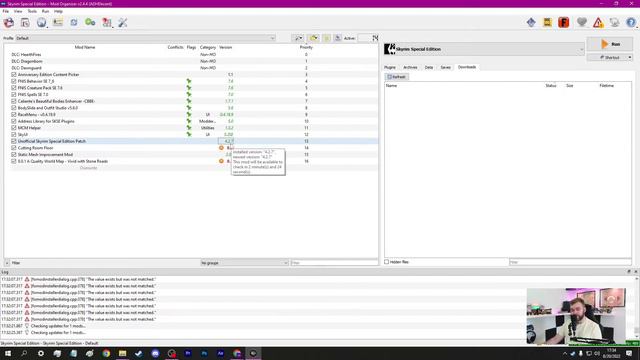This screenshot has width=640, height=360.
Task: Open the File menu
Action: tap(6, 11)
